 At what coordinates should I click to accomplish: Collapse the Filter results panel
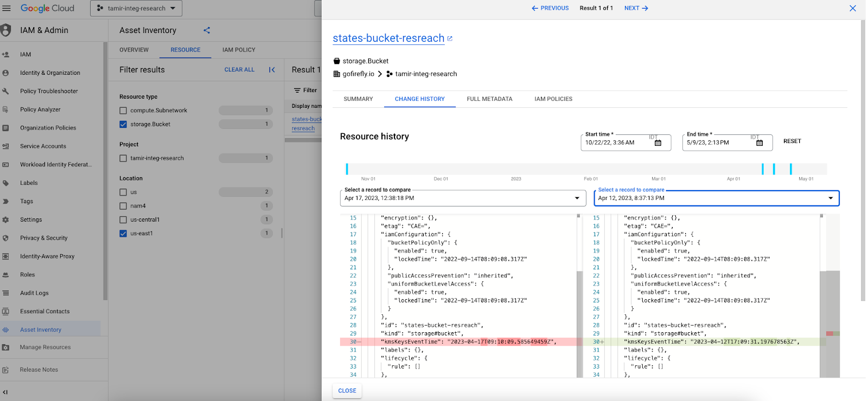272,70
